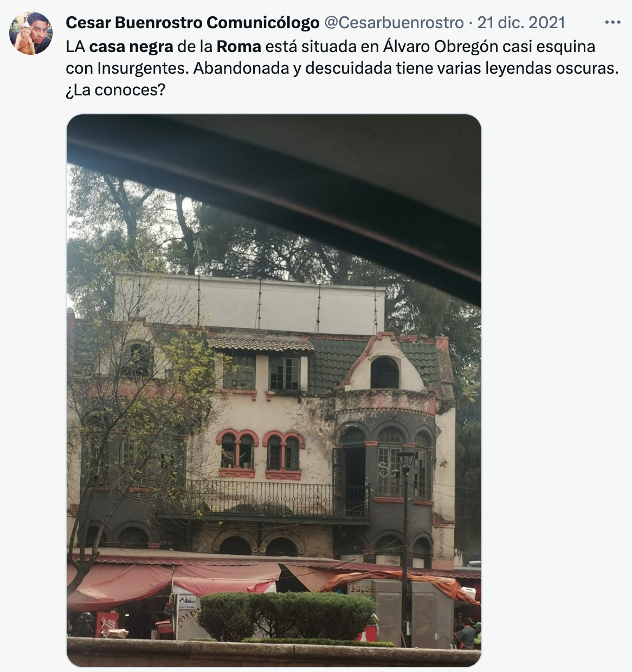Open the tweet's 21 dic. 2021 timestamp

521,23
